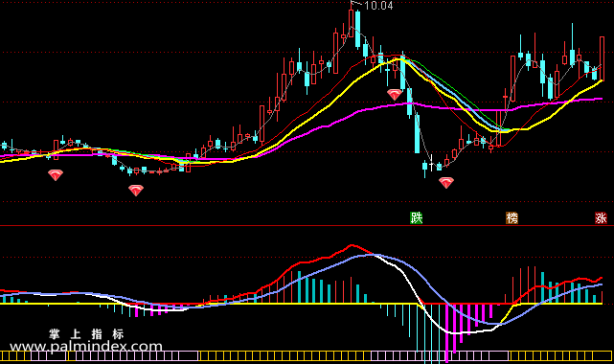Click the 10.04 high price label

(378, 6)
